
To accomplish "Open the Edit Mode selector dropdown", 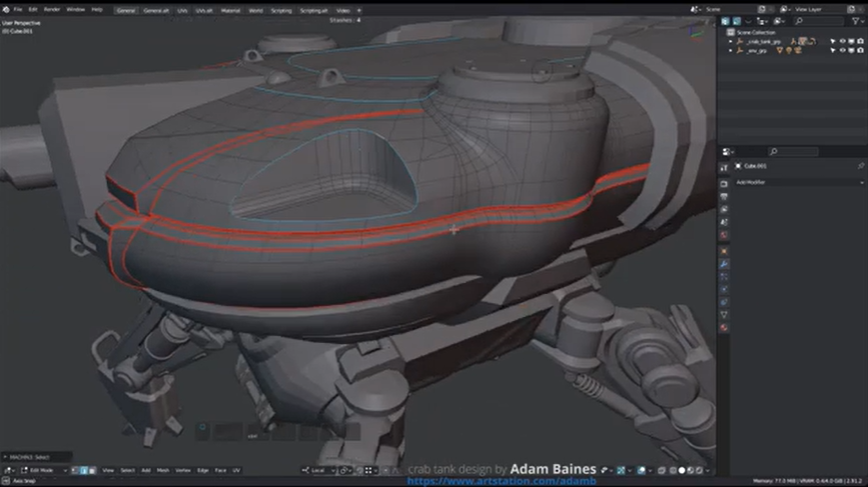I will [44, 470].
